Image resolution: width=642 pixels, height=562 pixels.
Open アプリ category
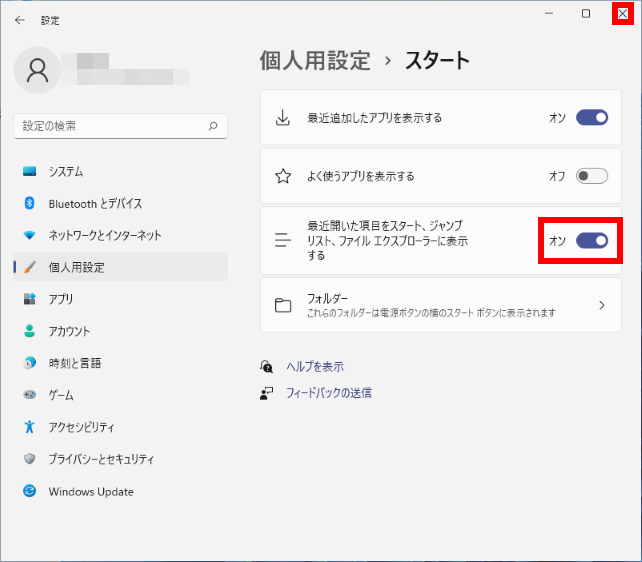pos(120,299)
